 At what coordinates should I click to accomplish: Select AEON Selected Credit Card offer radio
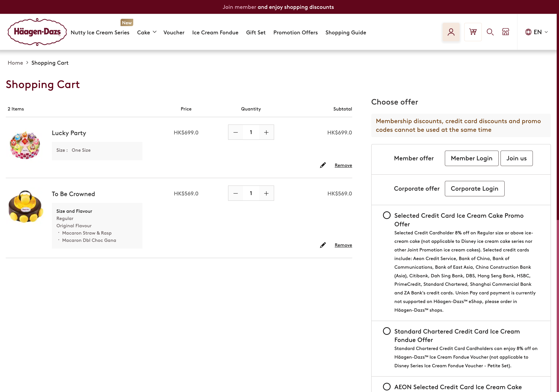pyautogui.click(x=387, y=387)
